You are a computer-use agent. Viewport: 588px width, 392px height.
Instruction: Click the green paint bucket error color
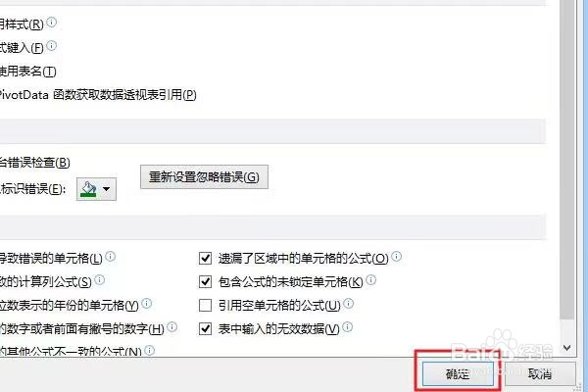click(89, 189)
